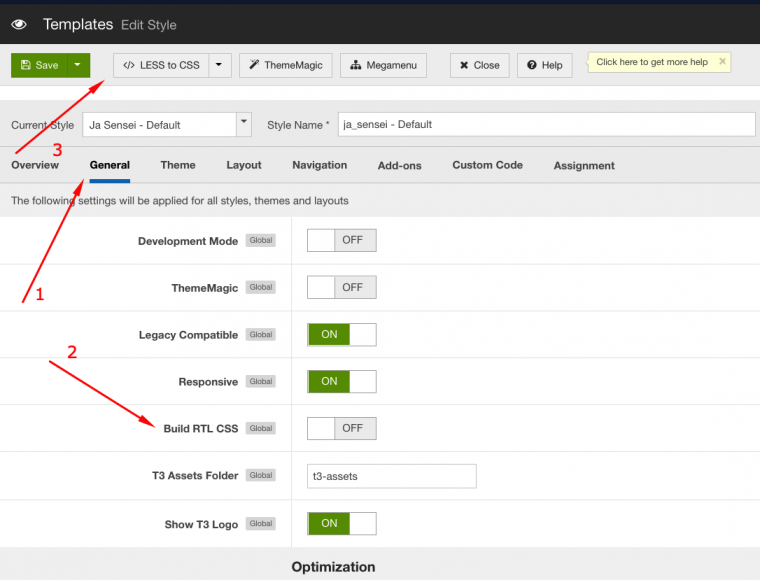The image size is (760, 580).
Task: Turn off the Show T3 Logo switch
Action: pos(341,523)
